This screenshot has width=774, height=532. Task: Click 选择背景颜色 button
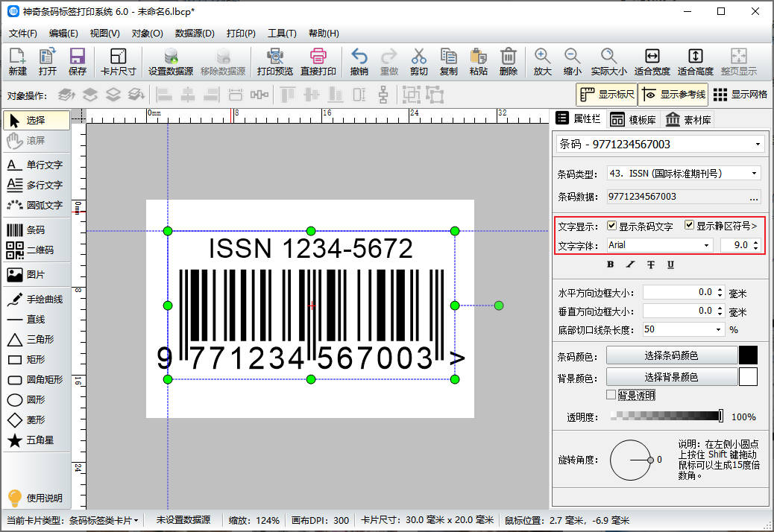click(x=671, y=377)
